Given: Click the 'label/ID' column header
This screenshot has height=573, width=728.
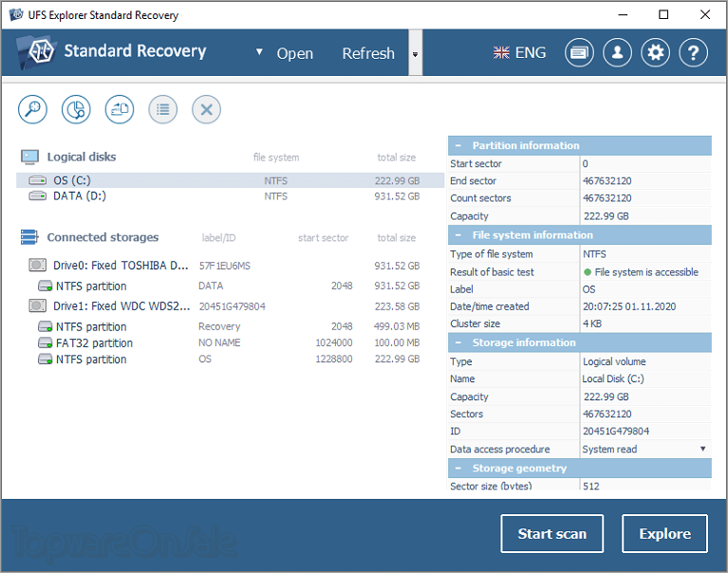Looking at the screenshot, I should coord(218,238).
